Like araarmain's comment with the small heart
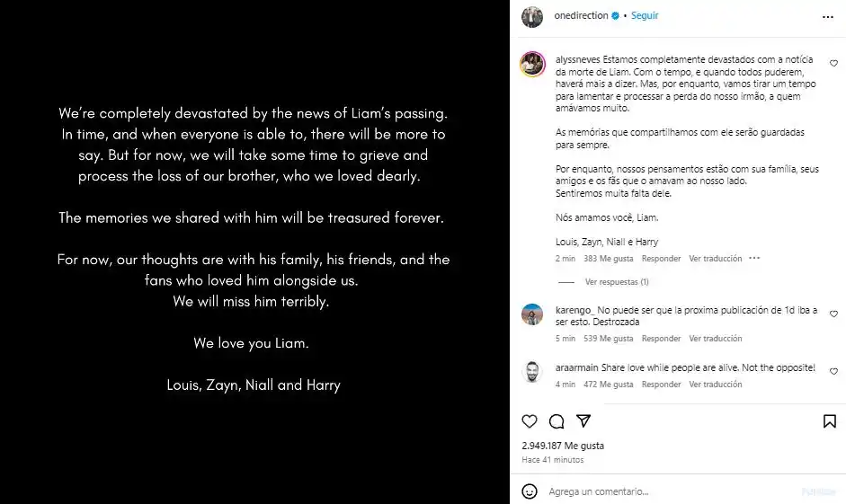846x504 pixels. (x=833, y=372)
